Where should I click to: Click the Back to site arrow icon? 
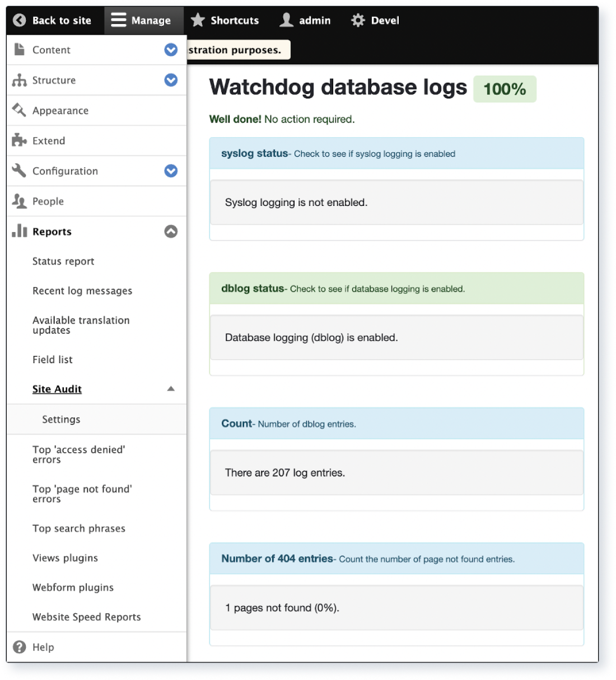[20, 20]
